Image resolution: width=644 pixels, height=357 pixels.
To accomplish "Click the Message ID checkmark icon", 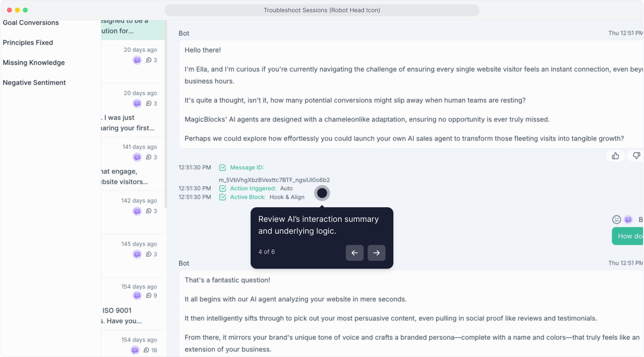I will 223,168.
